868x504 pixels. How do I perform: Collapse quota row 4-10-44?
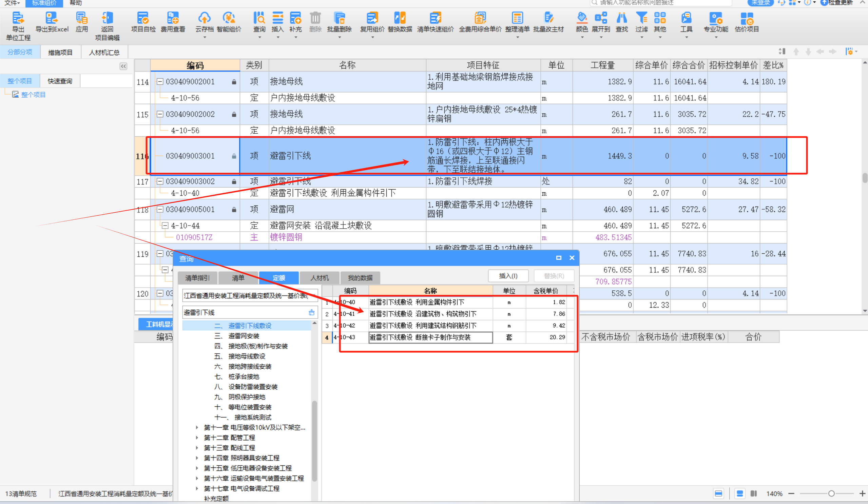tap(165, 226)
